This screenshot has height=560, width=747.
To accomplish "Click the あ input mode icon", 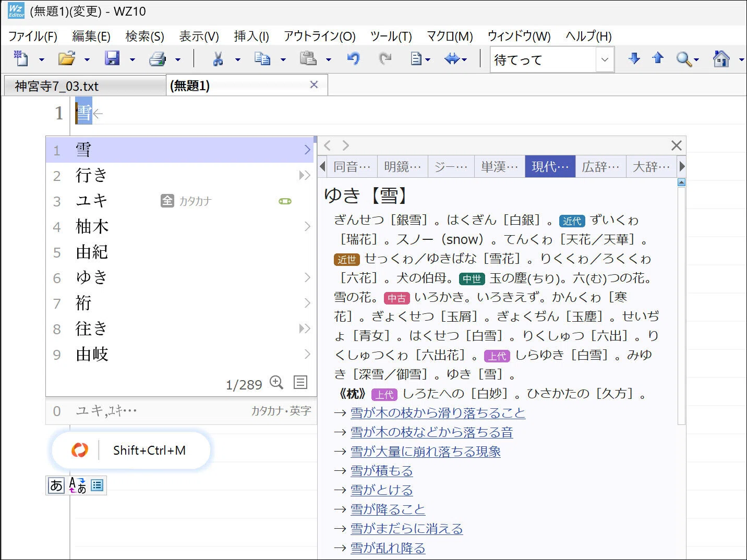I will pos(56,485).
